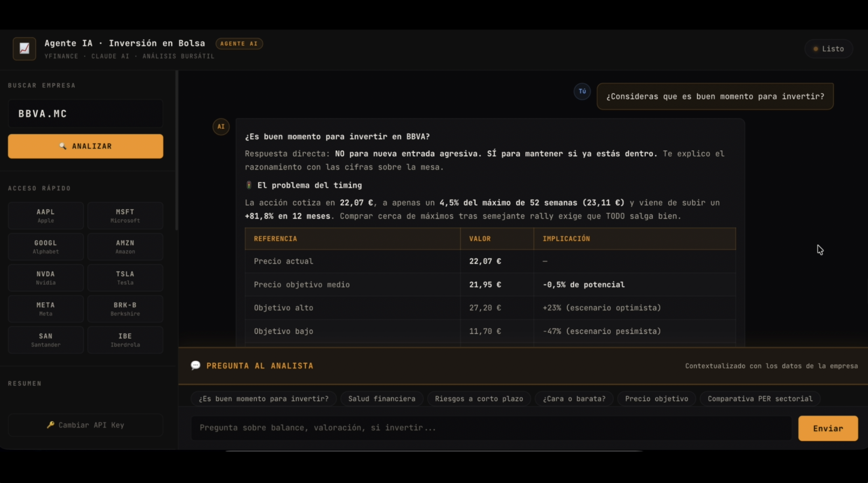Click the 'Precio actual' table row label
Viewport: 868px width, 483px height.
point(283,261)
